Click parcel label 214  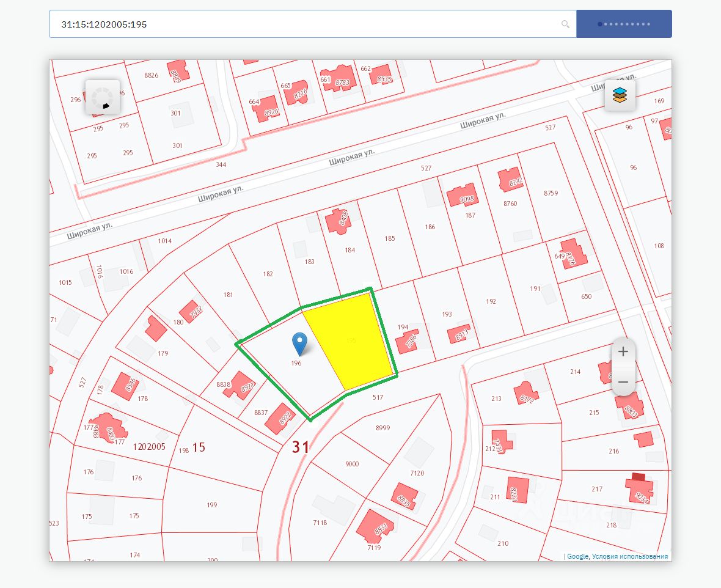click(575, 372)
